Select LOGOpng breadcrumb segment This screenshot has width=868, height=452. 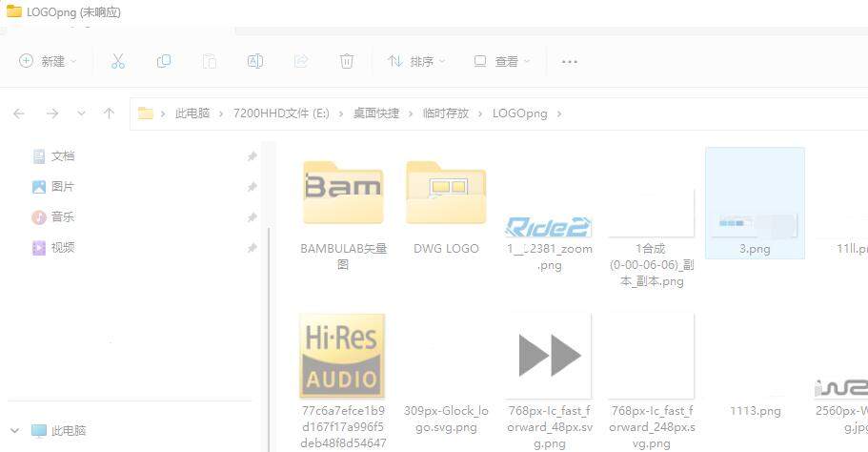520,113
